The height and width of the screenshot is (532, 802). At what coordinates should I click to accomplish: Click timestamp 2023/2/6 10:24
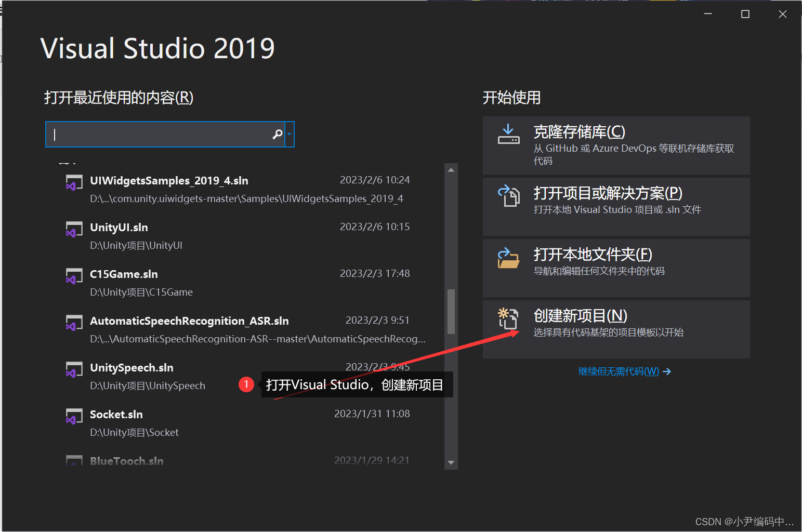point(375,180)
